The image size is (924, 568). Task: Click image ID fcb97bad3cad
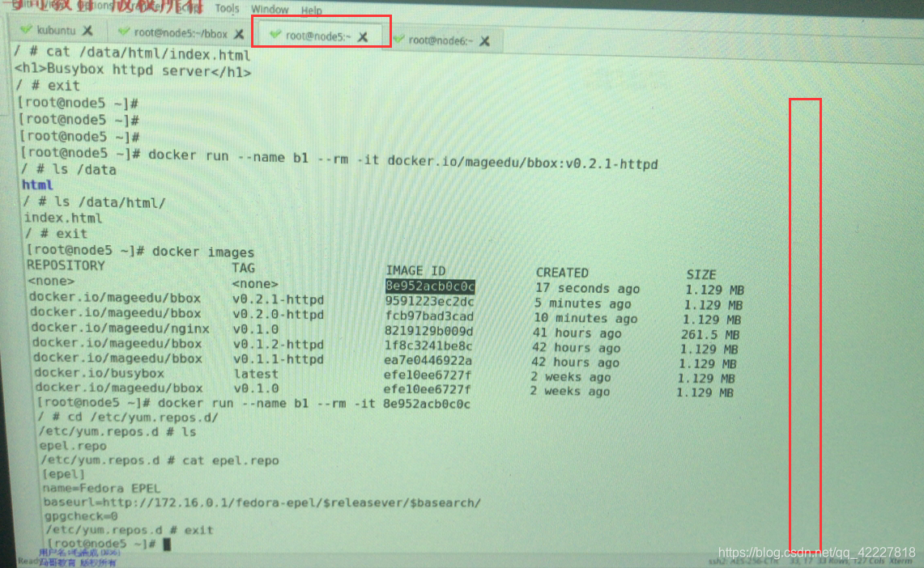[429, 316]
